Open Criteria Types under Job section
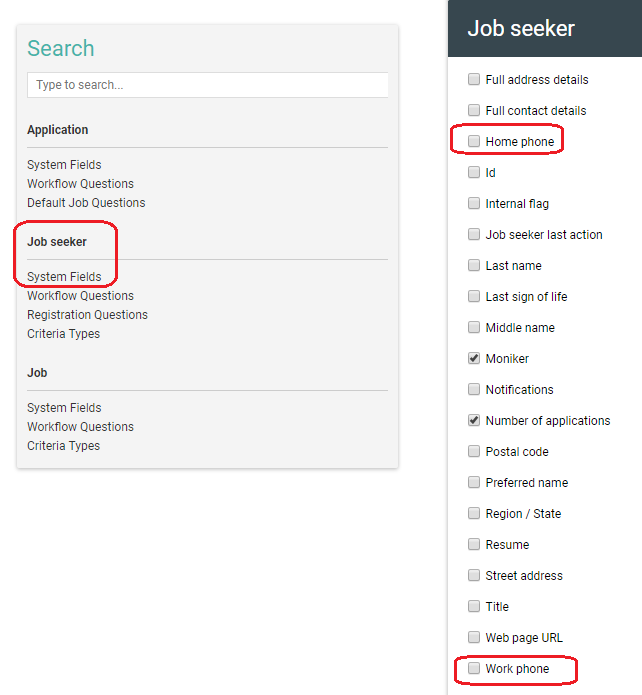The image size is (642, 695). point(63,446)
